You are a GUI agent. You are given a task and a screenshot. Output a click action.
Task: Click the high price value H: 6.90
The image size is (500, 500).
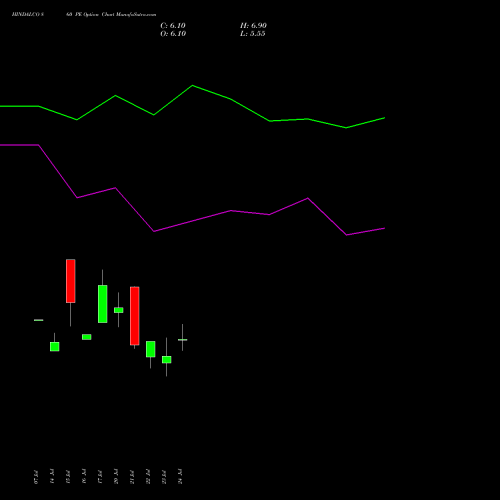253,26
